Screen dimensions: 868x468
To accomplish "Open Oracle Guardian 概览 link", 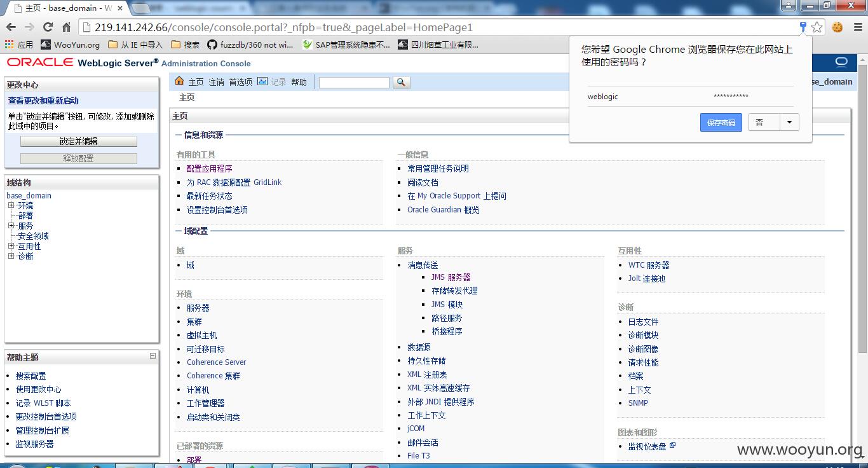I will (444, 210).
